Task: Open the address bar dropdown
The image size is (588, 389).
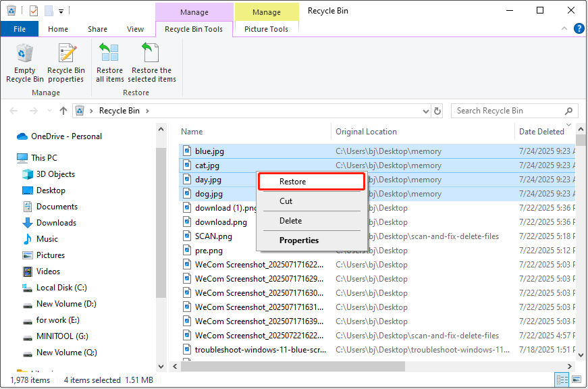Action: pyautogui.click(x=425, y=110)
